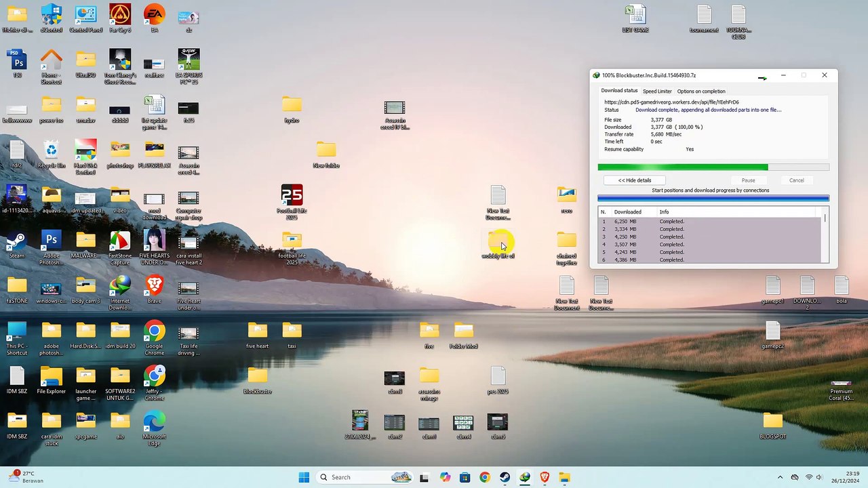Select the This PC shortcut icon

[x=17, y=338]
